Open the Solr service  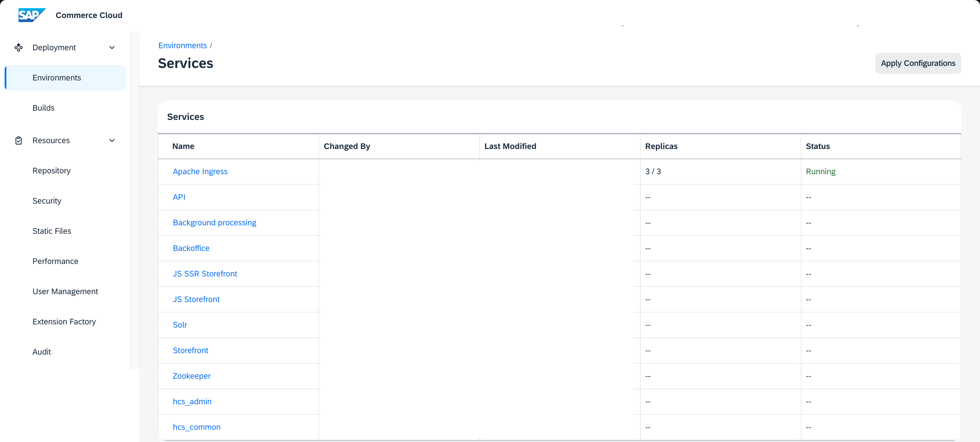click(180, 325)
